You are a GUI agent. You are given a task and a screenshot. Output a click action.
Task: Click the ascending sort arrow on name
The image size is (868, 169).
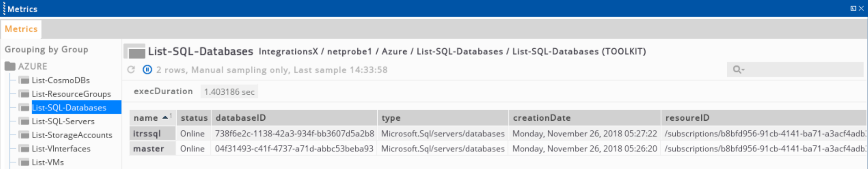[x=165, y=118]
